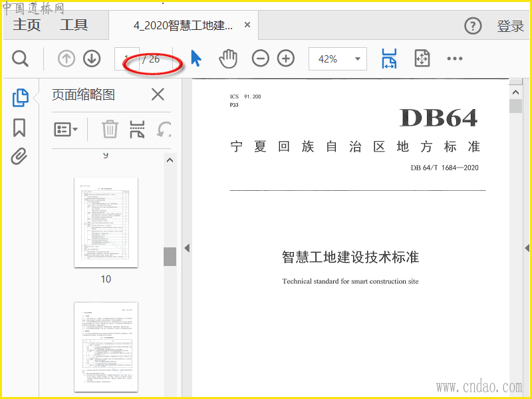This screenshot has width=532, height=399.
Task: Click the rotate pages icon
Action: click(164, 129)
